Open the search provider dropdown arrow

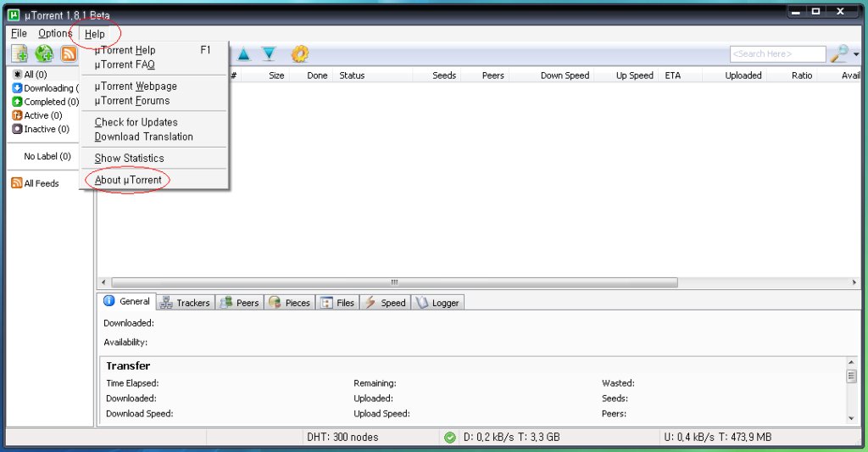tap(856, 54)
